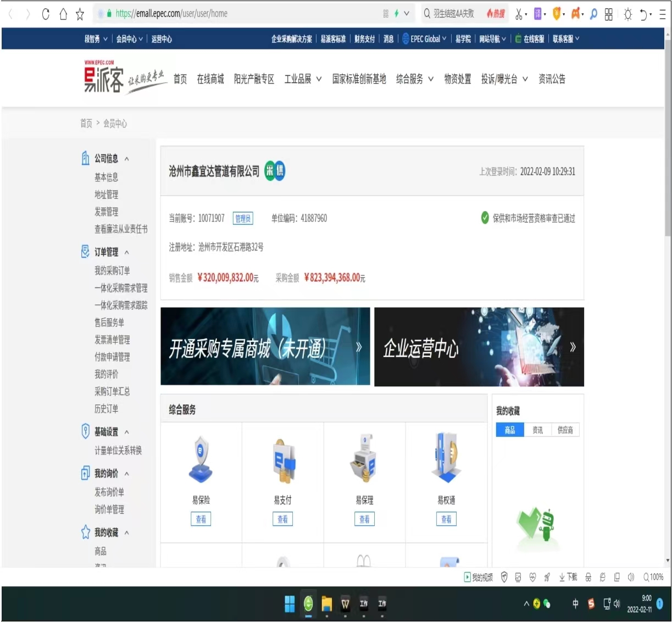Expand the EPEC Global dropdown
This screenshot has width=672, height=622.
425,39
